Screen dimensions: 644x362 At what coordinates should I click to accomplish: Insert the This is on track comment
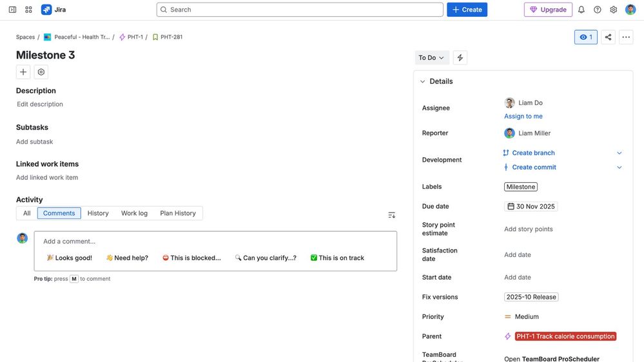(x=337, y=258)
